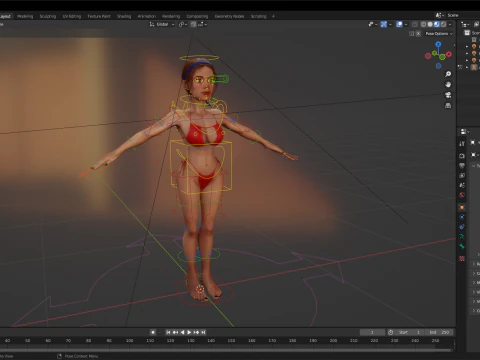Open the snapping options dropdown

203,24
